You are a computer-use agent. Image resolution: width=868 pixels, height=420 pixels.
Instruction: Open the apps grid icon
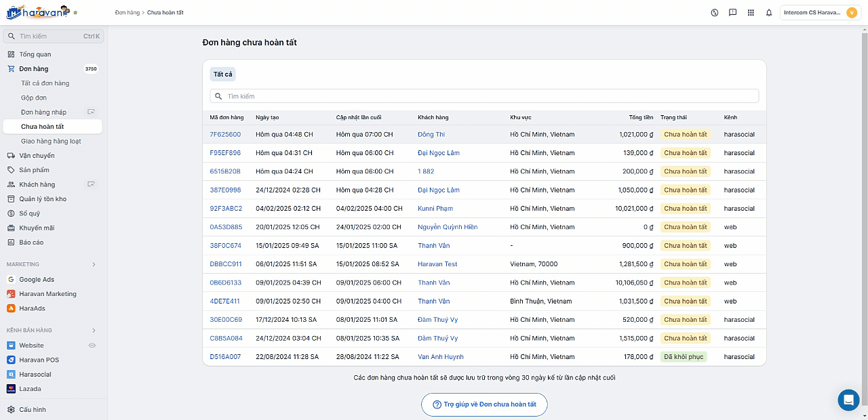751,12
